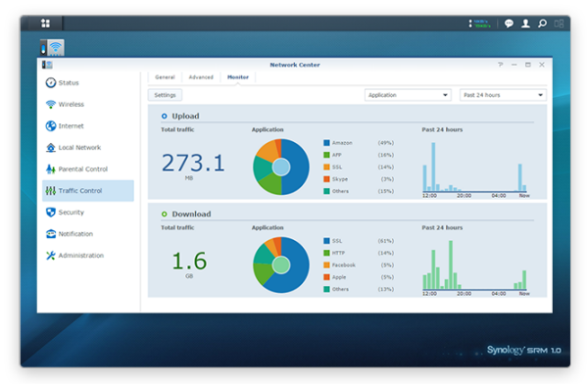Open Parental Control section
Screen dimensions: 588x384
(x=88, y=169)
